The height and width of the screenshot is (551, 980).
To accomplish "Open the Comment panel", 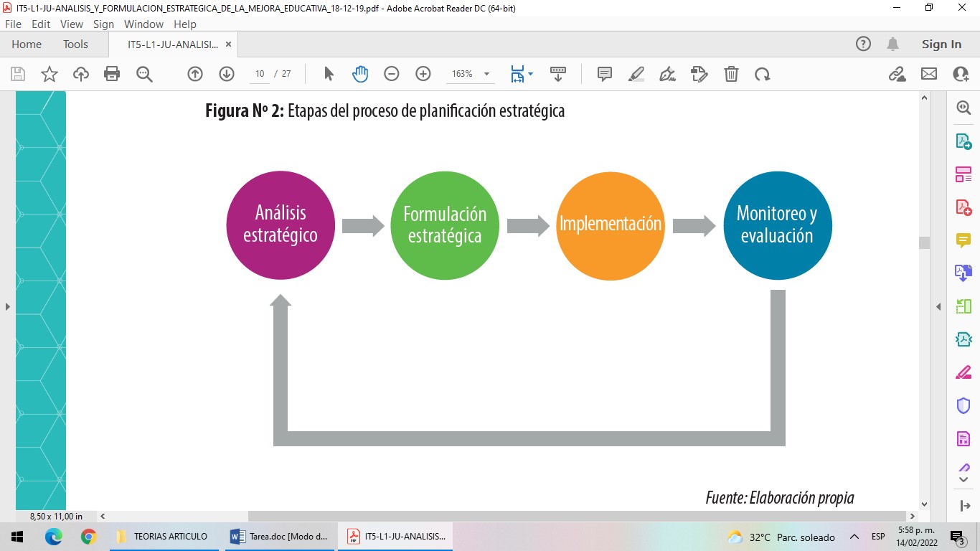I will point(963,240).
